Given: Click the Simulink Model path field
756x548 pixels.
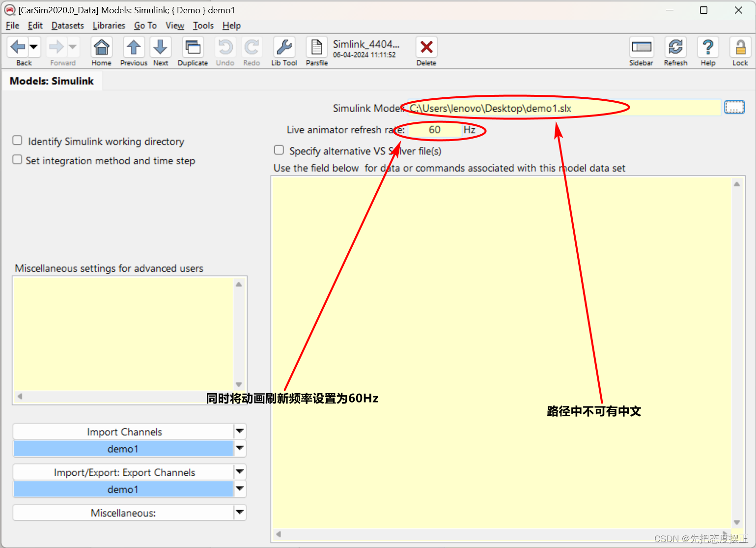Looking at the screenshot, I should pyautogui.click(x=564, y=108).
